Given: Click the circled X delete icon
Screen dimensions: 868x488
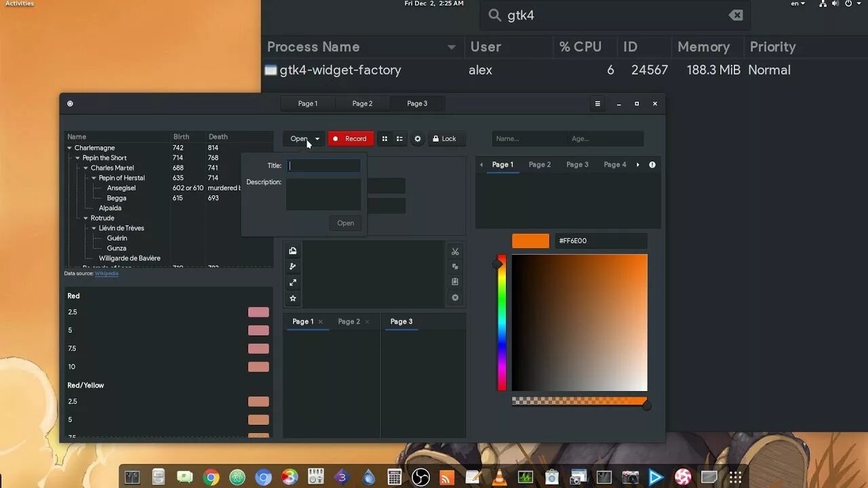Looking at the screenshot, I should pyautogui.click(x=455, y=298).
